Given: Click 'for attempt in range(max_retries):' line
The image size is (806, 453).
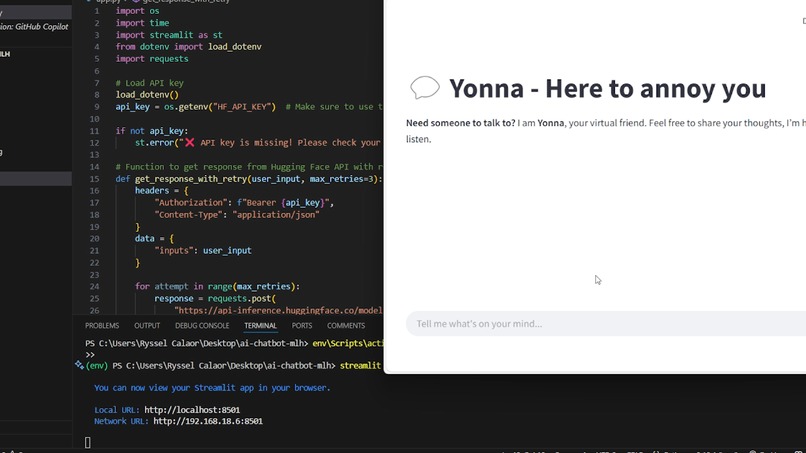Looking at the screenshot, I should pos(217,286).
